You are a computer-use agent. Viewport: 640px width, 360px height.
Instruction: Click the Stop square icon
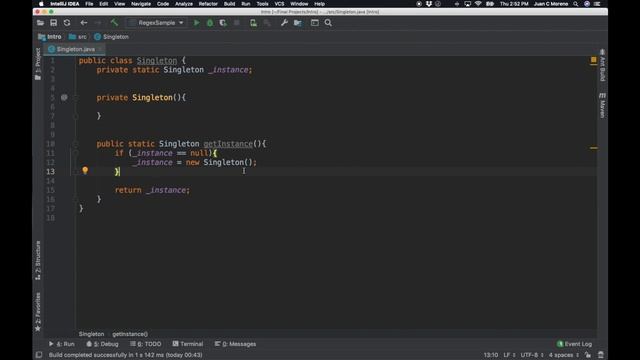click(x=237, y=23)
